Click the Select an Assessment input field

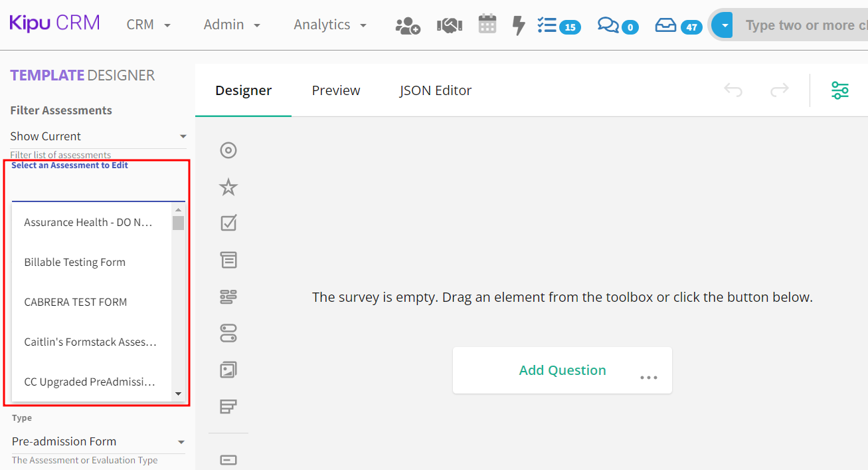pyautogui.click(x=98, y=189)
